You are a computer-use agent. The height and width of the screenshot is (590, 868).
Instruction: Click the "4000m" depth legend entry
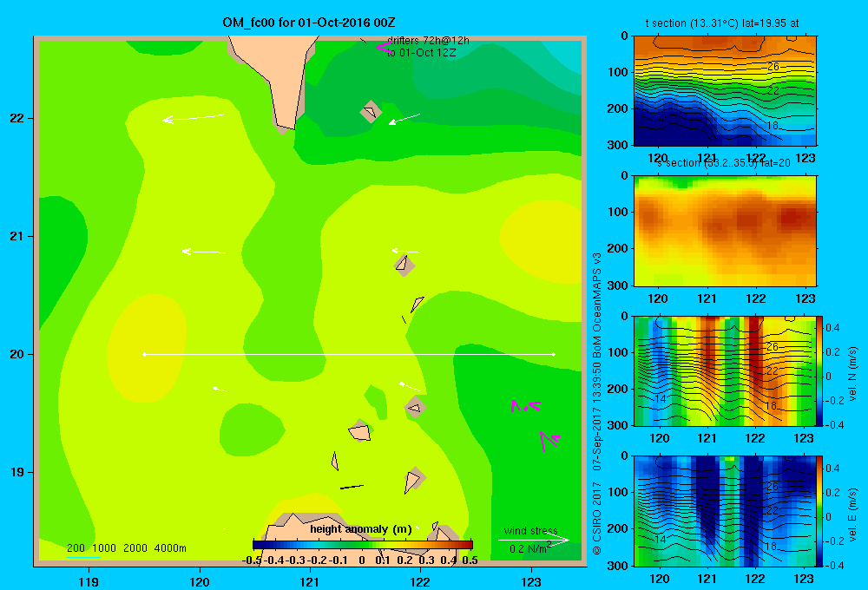click(170, 548)
